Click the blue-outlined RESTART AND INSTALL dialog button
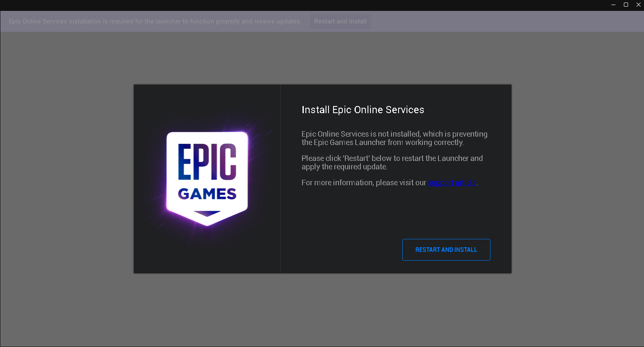Image resolution: width=644 pixels, height=347 pixels. (x=446, y=250)
